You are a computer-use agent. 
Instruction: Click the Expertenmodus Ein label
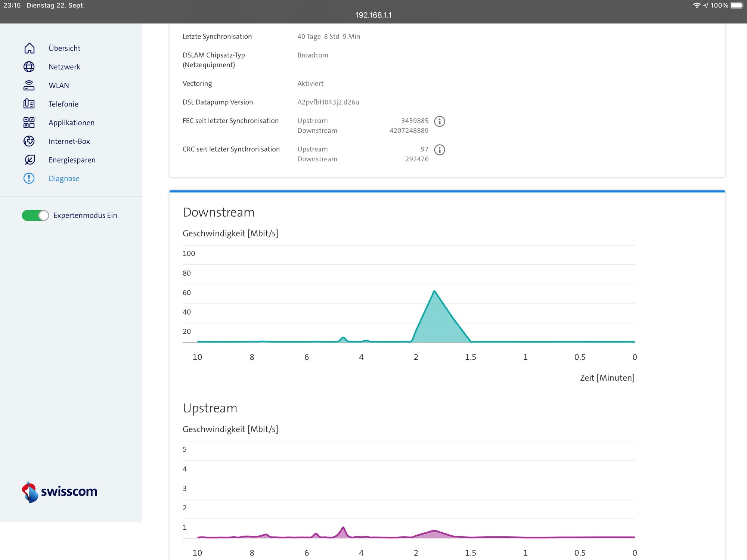click(85, 216)
